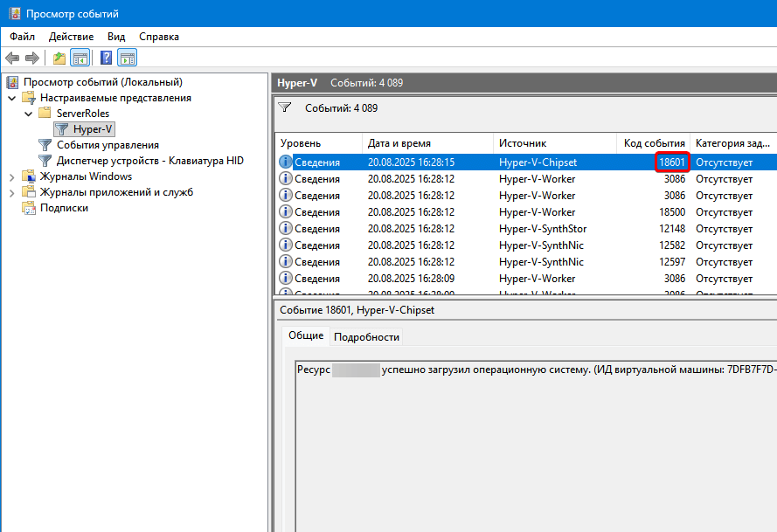Select the События управления view

point(108,145)
